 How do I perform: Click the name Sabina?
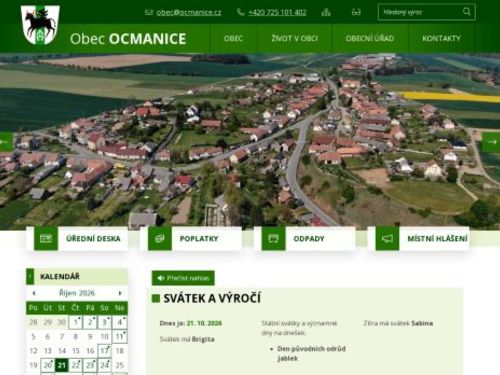422,323
